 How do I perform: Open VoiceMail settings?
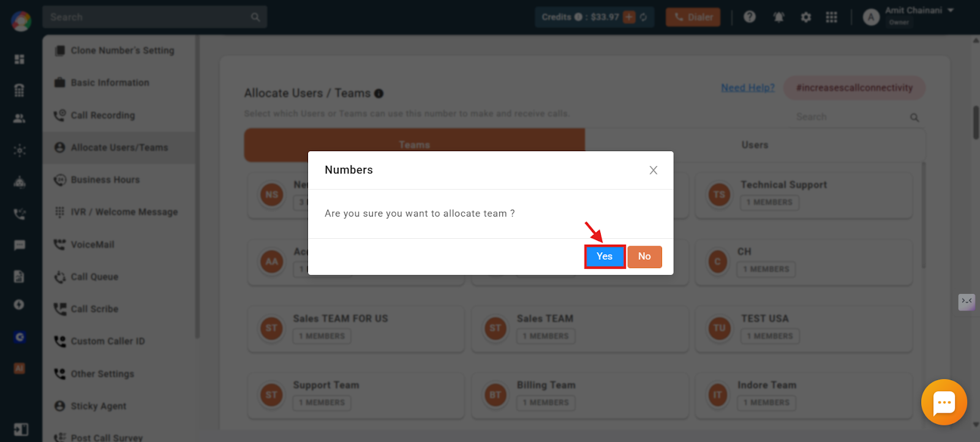coord(92,244)
